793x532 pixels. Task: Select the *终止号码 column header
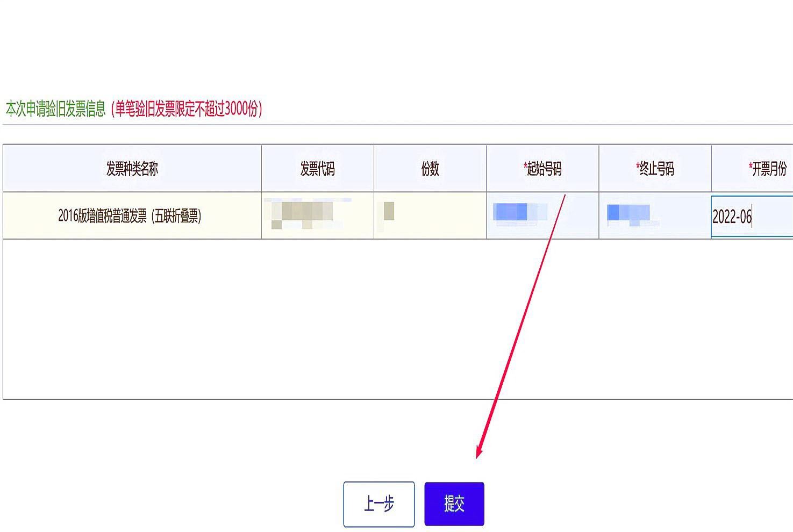[x=655, y=169]
